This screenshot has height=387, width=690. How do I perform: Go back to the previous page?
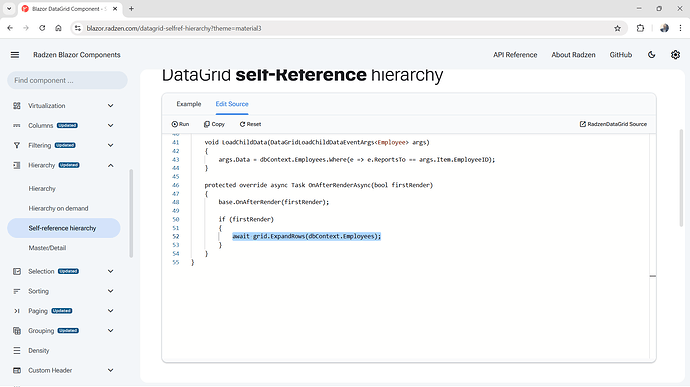10,28
